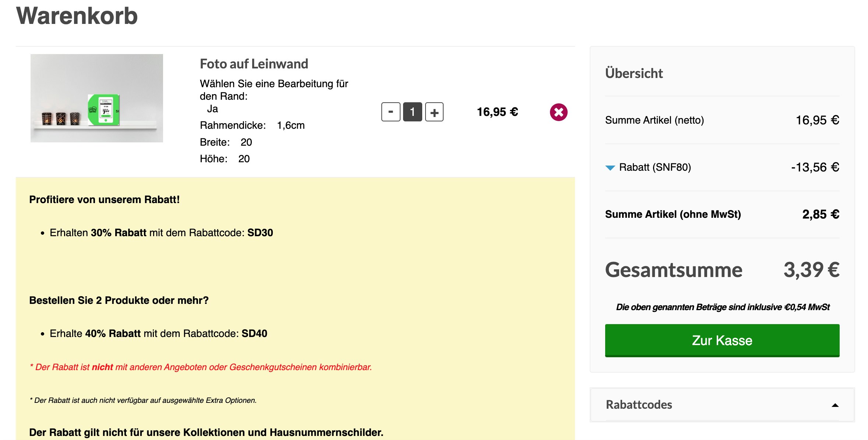Click the Rabatt (SNF80) label
The image size is (868, 440).
[x=654, y=167]
